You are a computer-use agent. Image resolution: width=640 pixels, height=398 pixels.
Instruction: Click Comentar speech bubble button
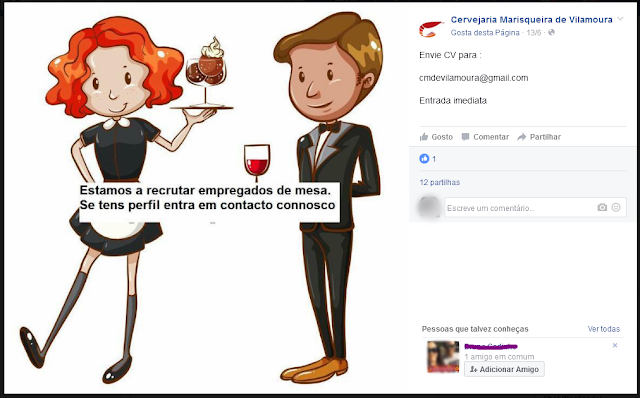[485, 137]
